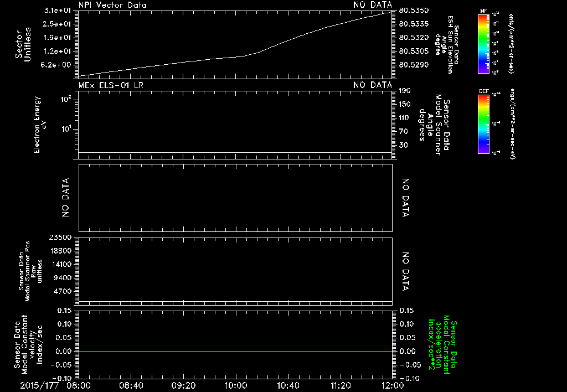Click the '3.1e+01' sector tick value
The image size is (567, 392).
pos(58,10)
